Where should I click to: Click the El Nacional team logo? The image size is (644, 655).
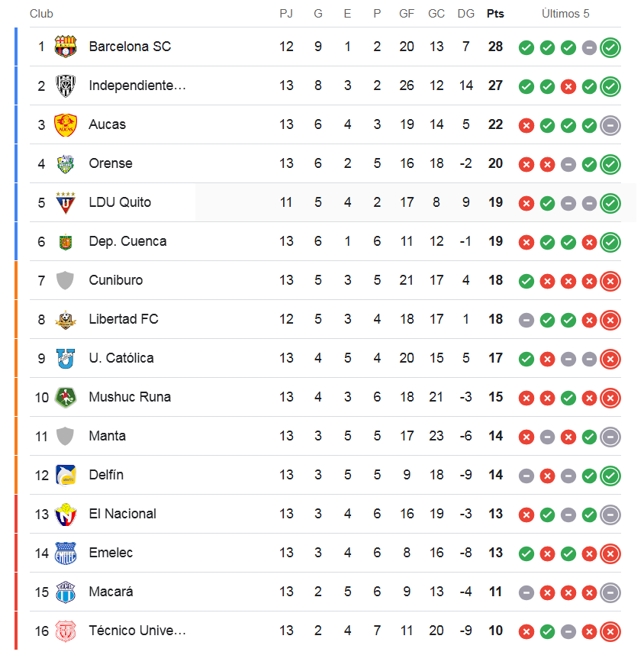(x=66, y=514)
